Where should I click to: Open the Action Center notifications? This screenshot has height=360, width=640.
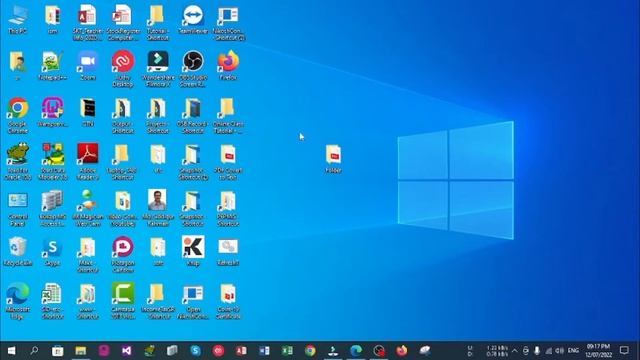tap(624, 350)
